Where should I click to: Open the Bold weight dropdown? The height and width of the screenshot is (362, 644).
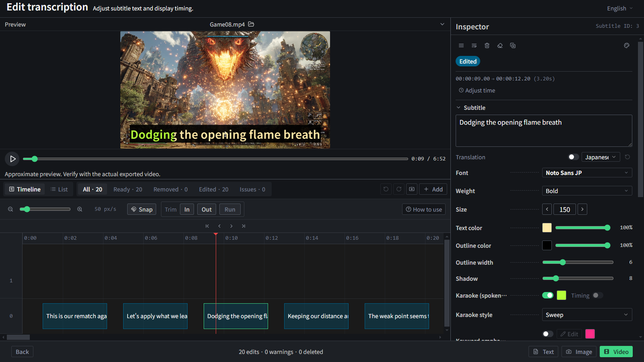[x=587, y=191]
